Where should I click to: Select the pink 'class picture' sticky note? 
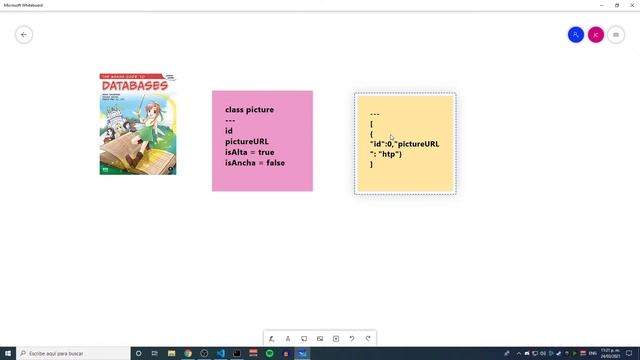262,141
